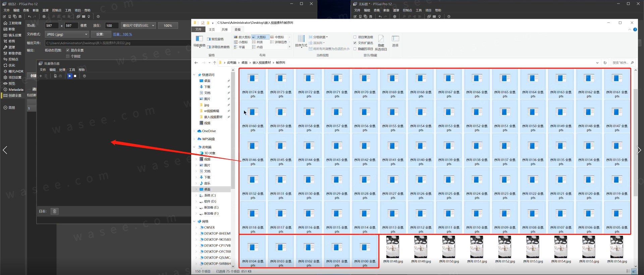The width and height of the screenshot is (644, 275).
Task: Open 创建全景 (Create Panorama) in the left PTGui sidebar
Action: click(12, 95)
